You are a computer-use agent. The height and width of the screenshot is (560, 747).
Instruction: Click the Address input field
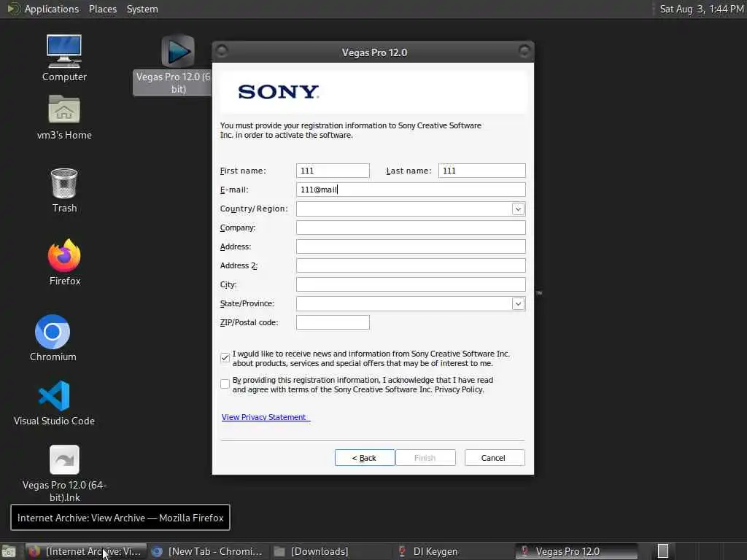pos(411,246)
